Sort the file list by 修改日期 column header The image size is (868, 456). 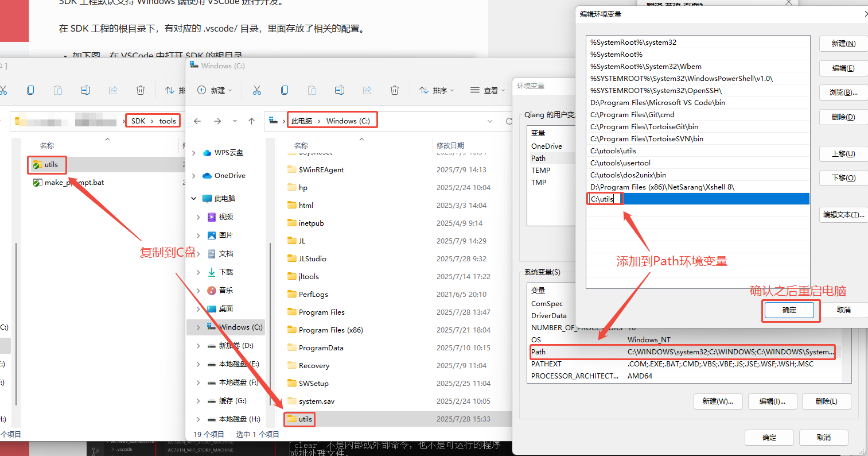(450, 146)
